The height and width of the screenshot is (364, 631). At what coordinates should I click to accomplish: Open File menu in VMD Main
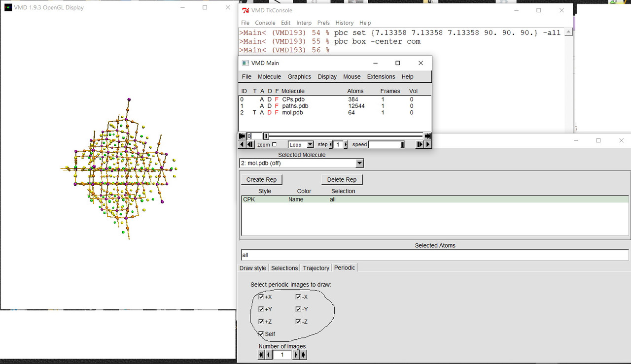pyautogui.click(x=246, y=76)
